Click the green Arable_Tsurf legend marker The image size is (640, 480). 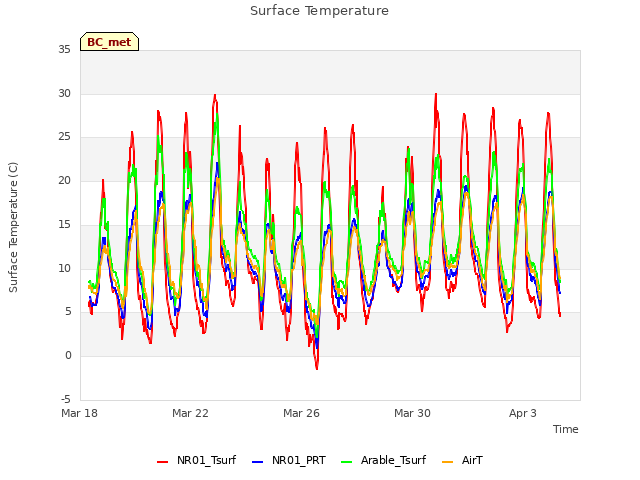click(x=346, y=462)
